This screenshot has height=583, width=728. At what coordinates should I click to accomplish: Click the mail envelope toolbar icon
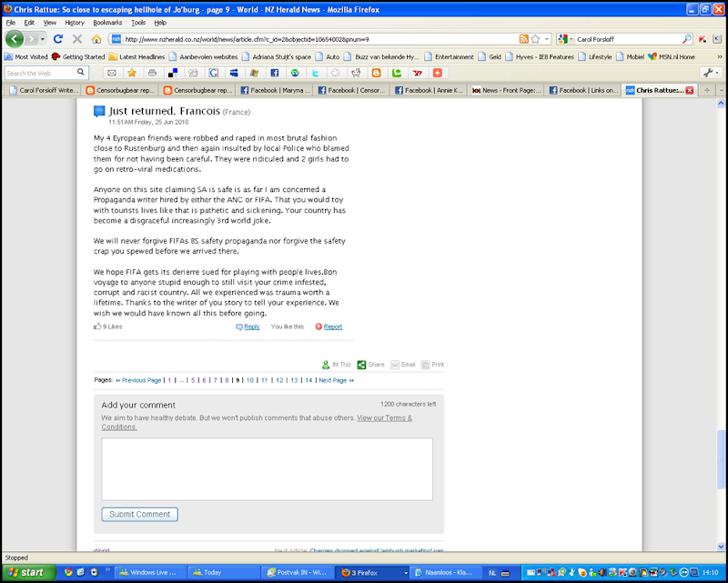112,73
